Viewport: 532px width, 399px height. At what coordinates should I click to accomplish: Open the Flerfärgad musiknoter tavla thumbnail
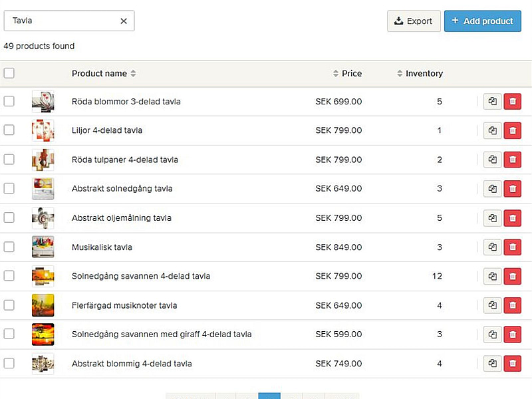point(43,306)
